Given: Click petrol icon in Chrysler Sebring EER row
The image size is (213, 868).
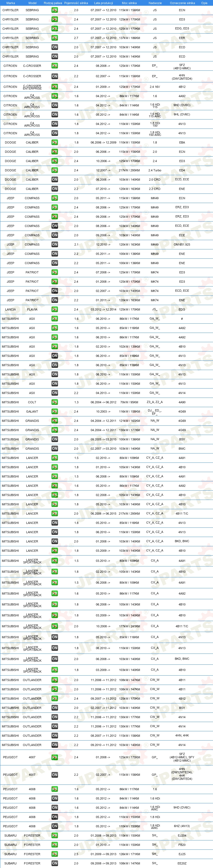Looking at the screenshot, I should click(x=54, y=38).
